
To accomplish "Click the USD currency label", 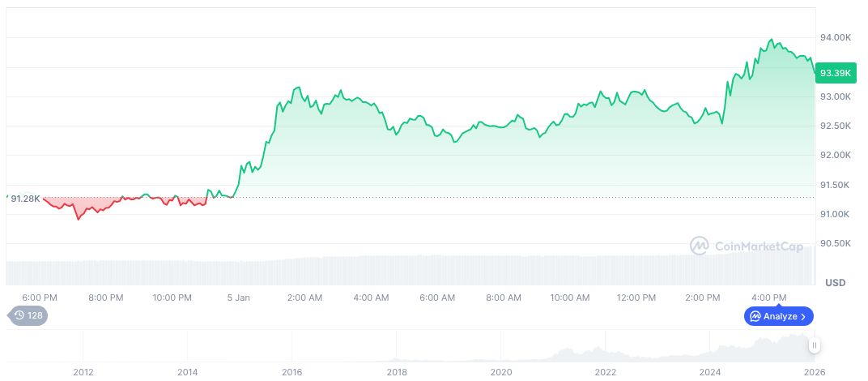I will tap(835, 282).
